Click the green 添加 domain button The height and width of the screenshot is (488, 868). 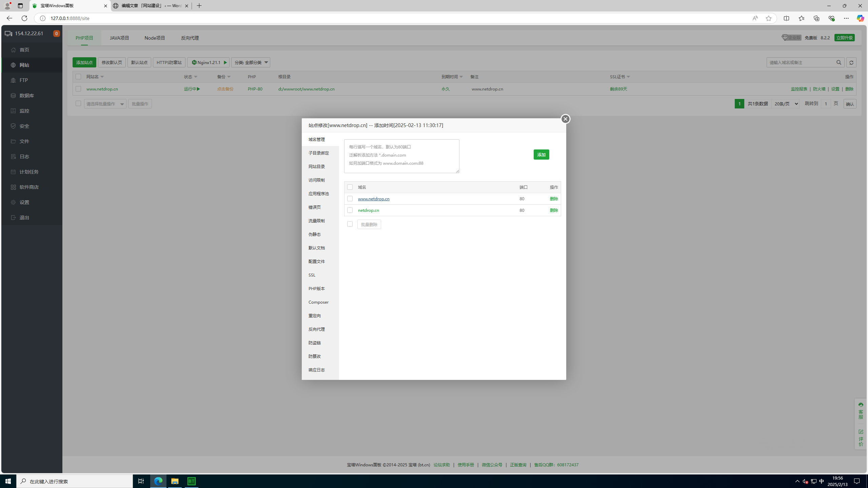coord(541,155)
